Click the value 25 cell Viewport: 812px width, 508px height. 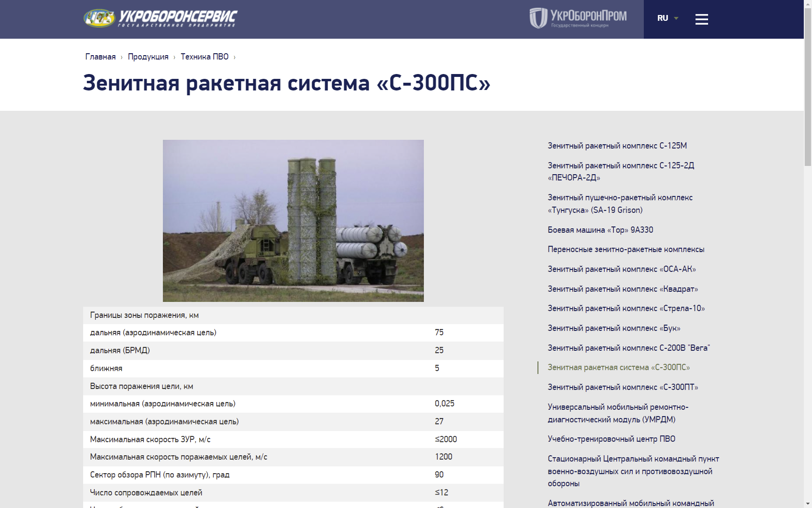click(x=439, y=350)
